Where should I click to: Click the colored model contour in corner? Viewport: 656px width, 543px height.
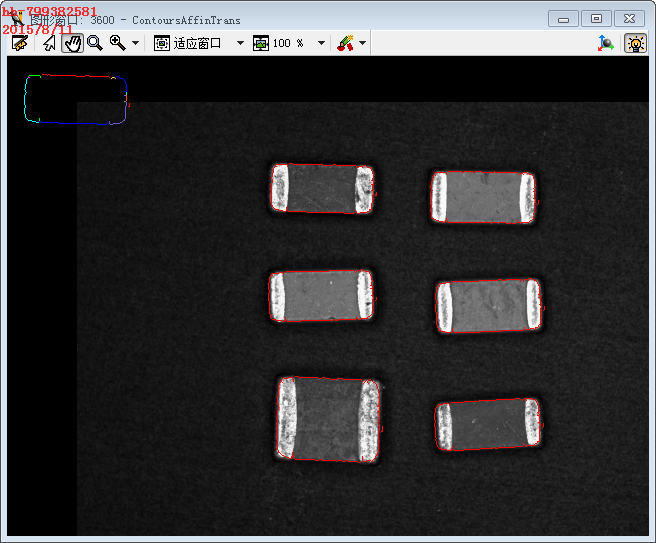[76, 100]
